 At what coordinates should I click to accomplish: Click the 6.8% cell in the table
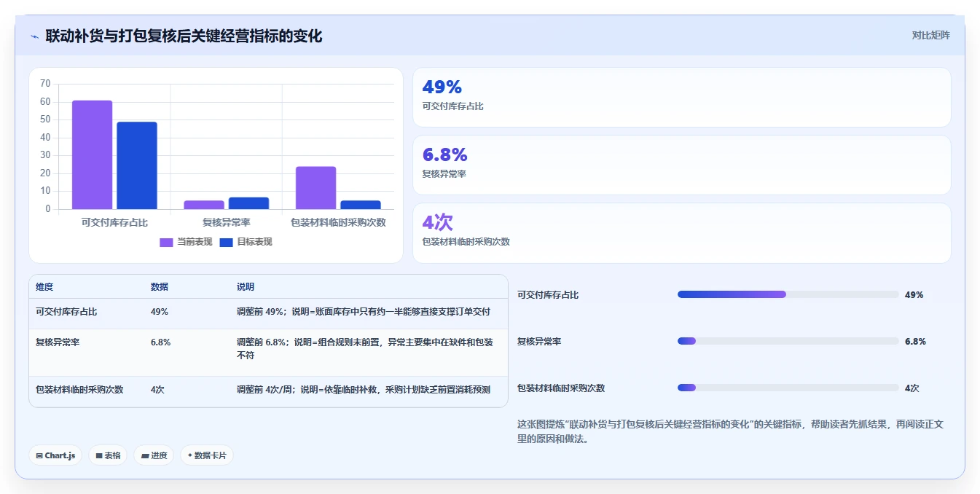pos(161,342)
